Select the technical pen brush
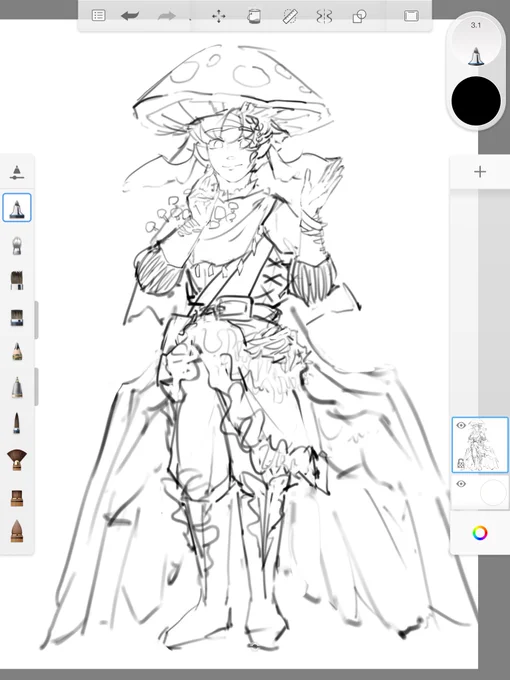The image size is (510, 680). (x=16, y=208)
